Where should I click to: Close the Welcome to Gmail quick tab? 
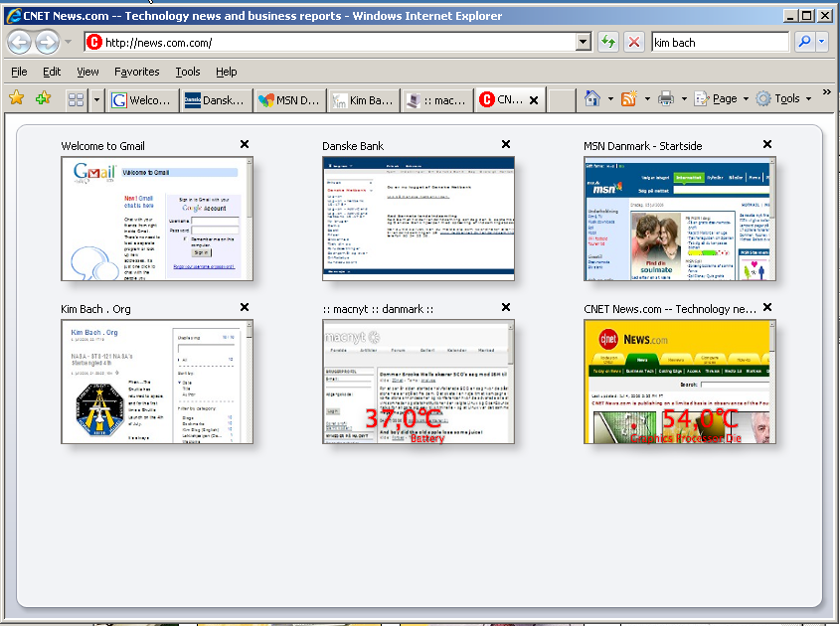[x=245, y=144]
